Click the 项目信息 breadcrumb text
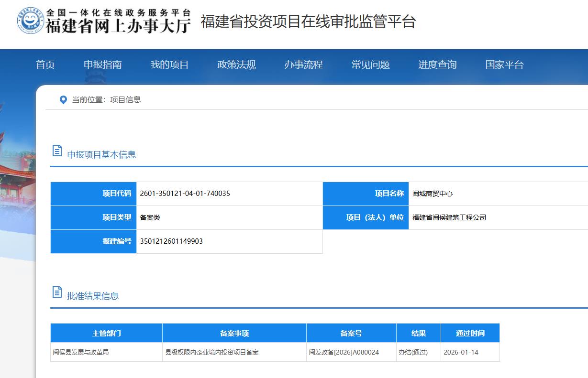588x378 pixels. coord(125,100)
